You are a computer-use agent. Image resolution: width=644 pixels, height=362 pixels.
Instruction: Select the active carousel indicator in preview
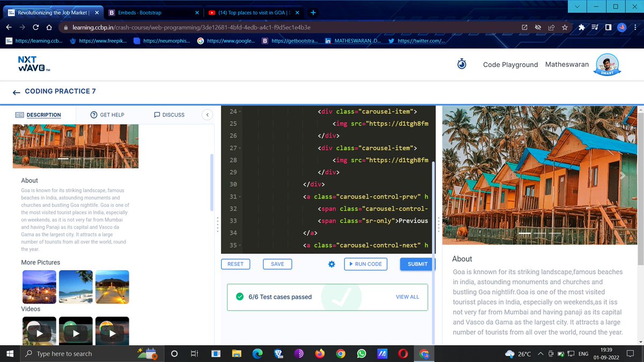[x=524, y=234]
